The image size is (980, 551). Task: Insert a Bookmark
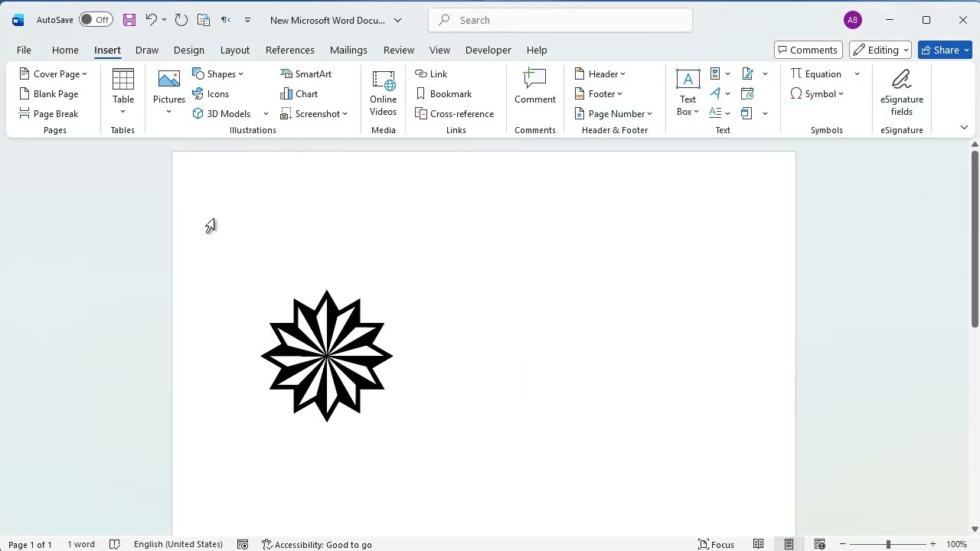coord(443,93)
